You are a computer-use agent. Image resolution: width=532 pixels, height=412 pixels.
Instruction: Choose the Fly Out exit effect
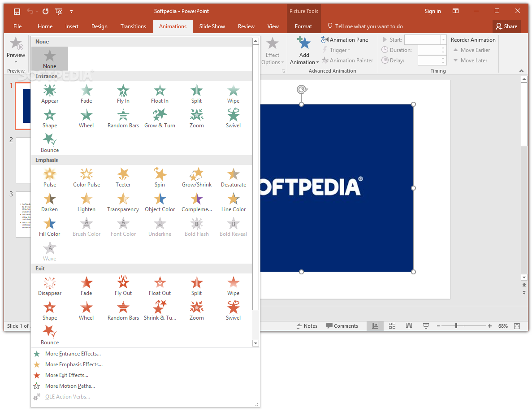(123, 286)
